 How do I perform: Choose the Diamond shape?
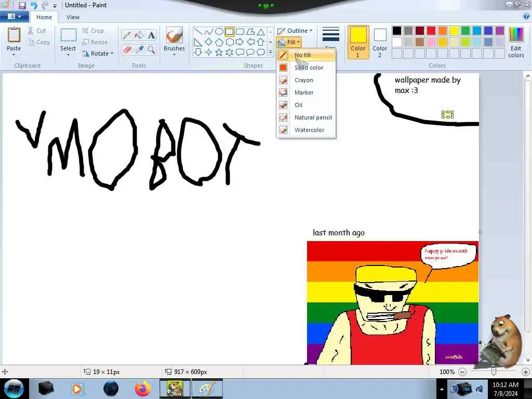(x=209, y=42)
